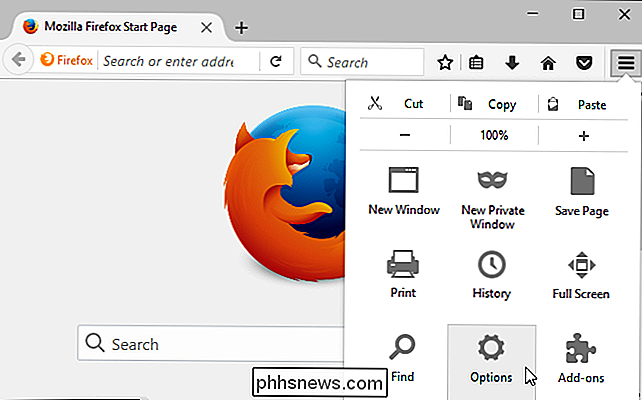
Task: Open the Firefox hamburger menu button
Action: [626, 63]
